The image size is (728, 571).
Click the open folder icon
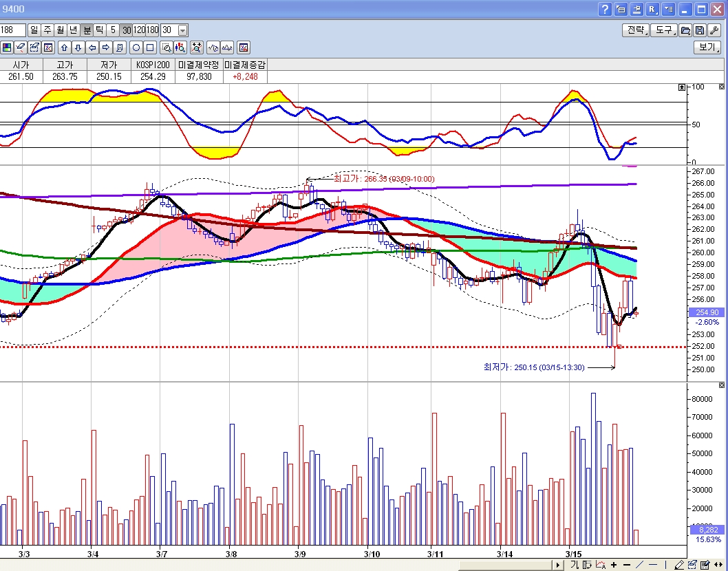[x=685, y=30]
